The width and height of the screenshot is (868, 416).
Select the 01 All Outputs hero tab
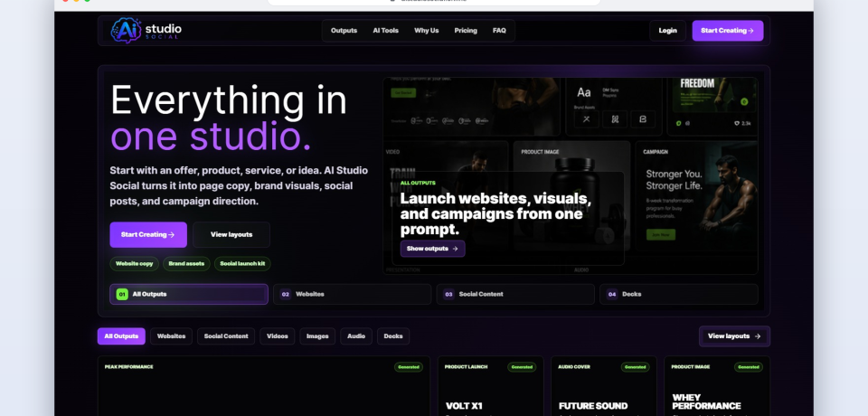189,294
